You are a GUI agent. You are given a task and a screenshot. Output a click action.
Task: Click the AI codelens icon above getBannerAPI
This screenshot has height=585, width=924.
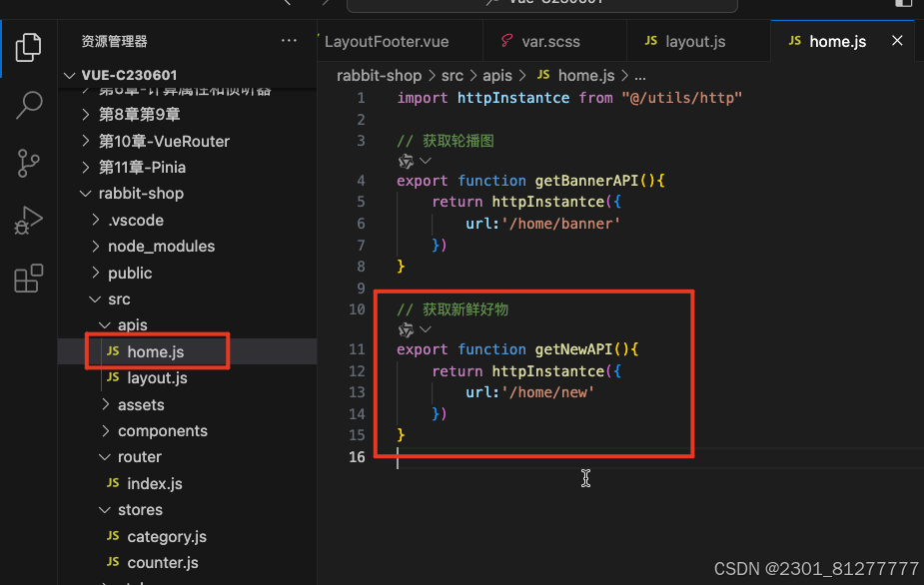(x=406, y=161)
